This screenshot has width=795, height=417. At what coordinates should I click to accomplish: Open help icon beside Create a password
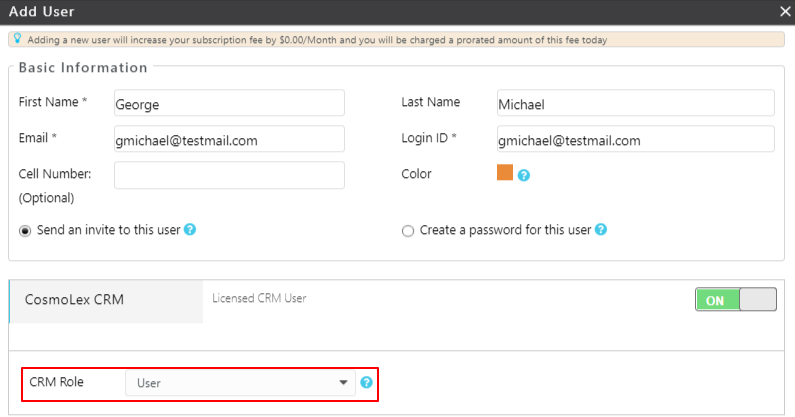pos(602,230)
